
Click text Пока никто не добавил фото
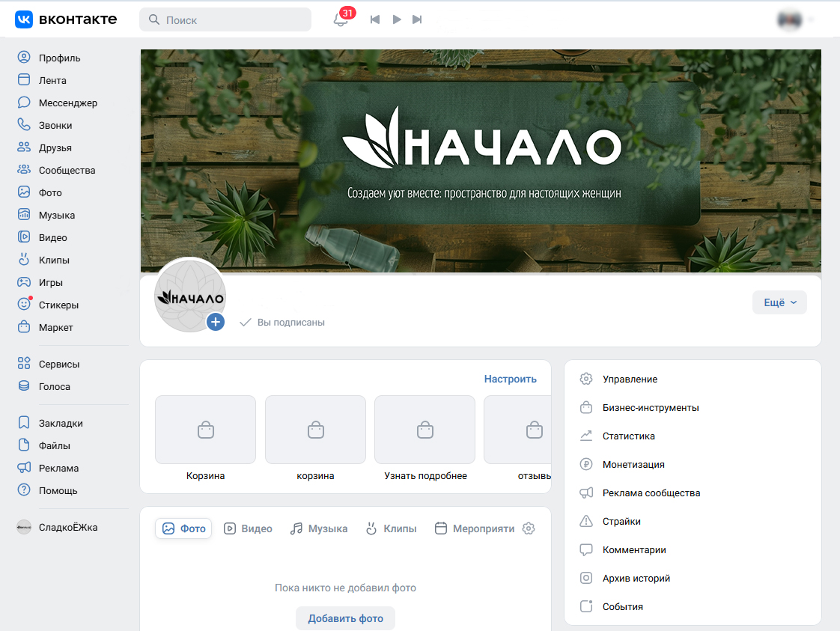[346, 588]
